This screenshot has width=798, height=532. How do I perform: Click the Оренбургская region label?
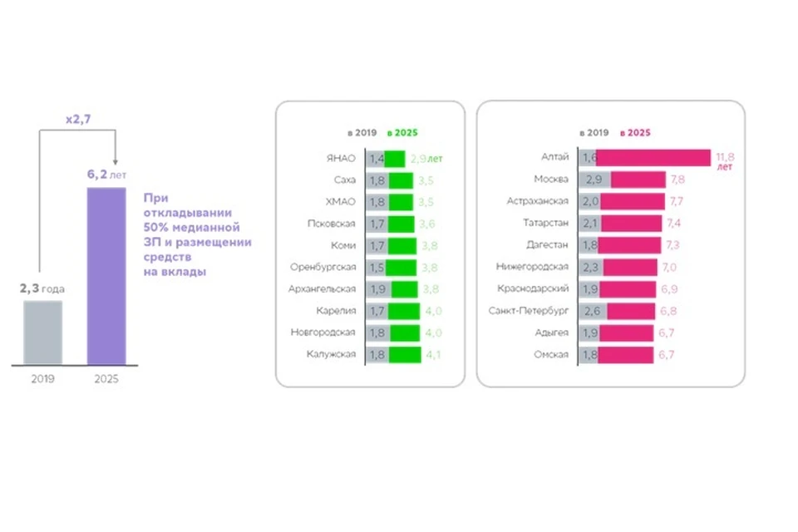tap(323, 267)
